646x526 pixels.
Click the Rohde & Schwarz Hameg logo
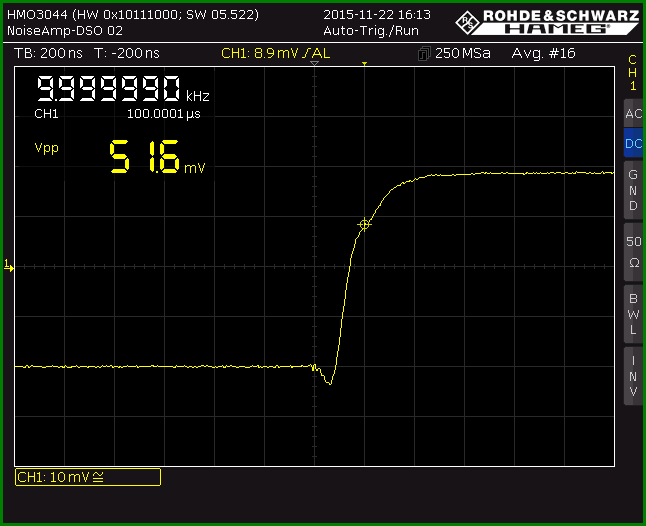point(547,22)
